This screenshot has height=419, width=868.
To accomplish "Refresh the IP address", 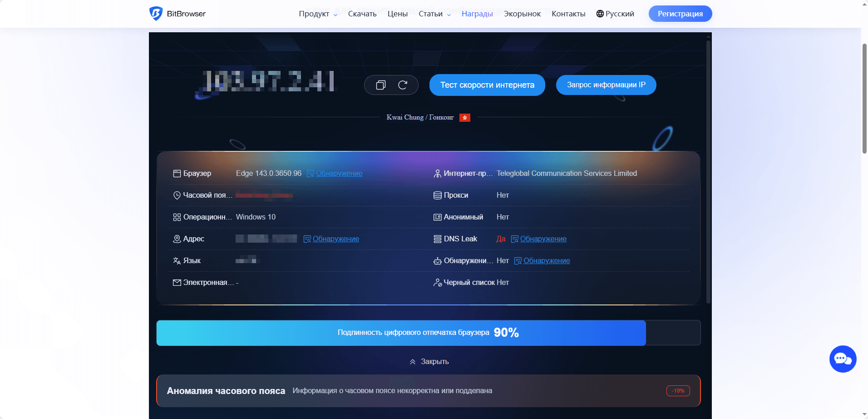I will (402, 85).
